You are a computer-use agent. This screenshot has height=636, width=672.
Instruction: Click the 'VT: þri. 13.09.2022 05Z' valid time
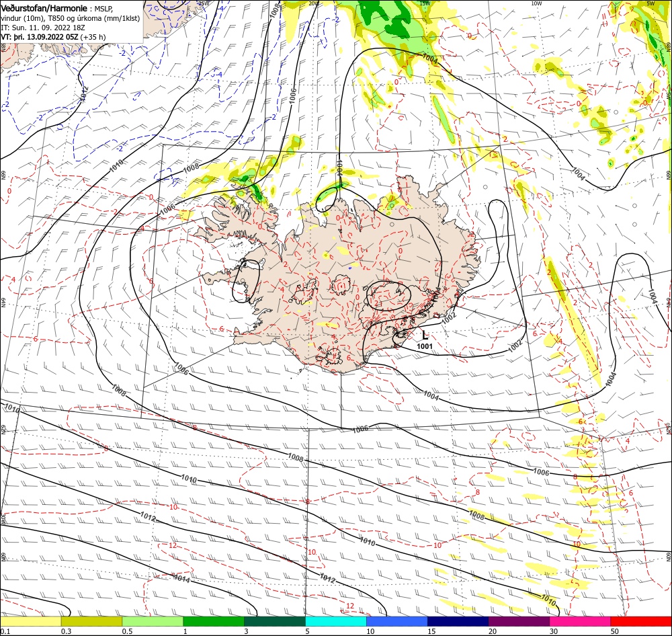point(40,37)
